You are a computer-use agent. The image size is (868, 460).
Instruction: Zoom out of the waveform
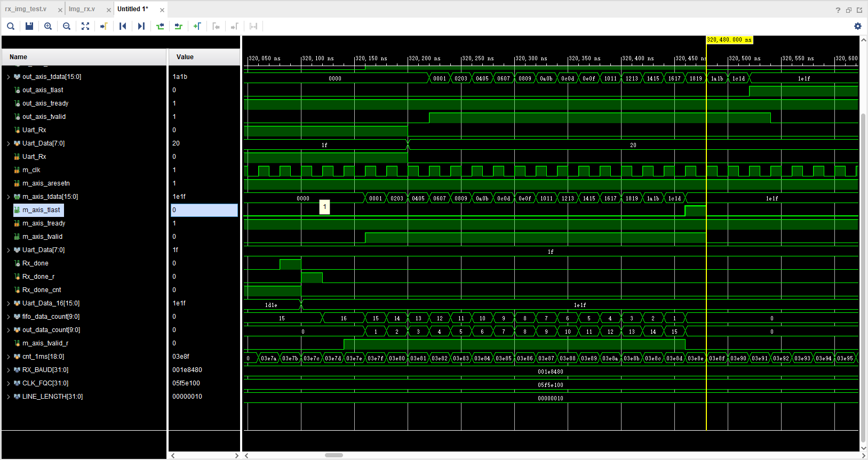pyautogui.click(x=67, y=26)
